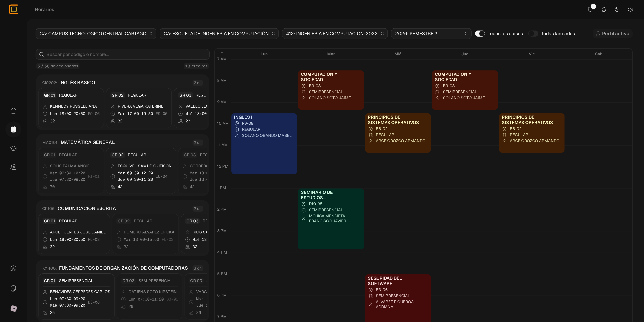Click layers icon in SEMINARIO DE ESTUDIOS block

(x=304, y=210)
